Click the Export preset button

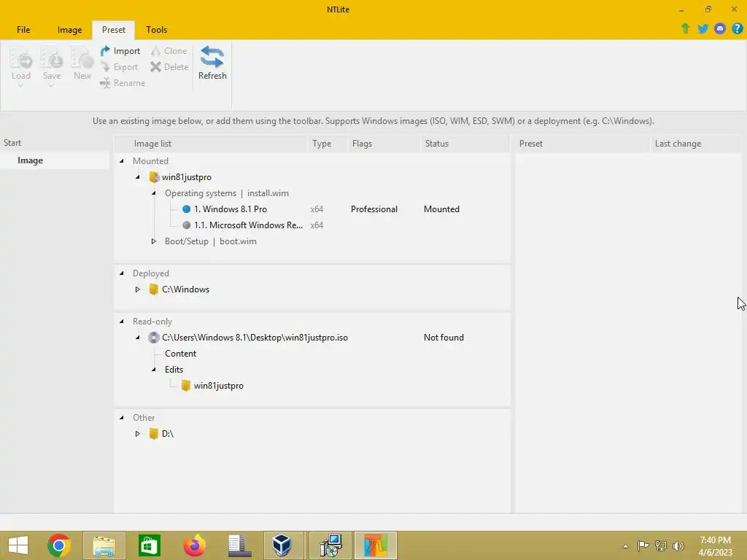119,67
